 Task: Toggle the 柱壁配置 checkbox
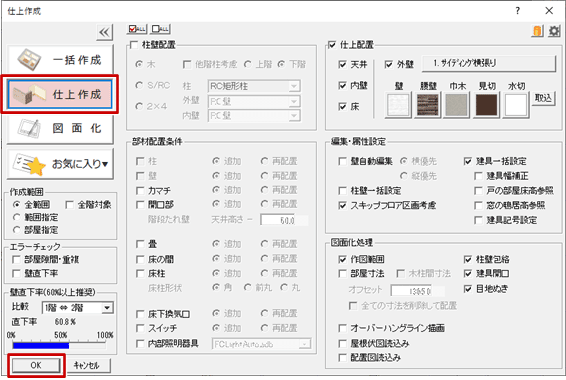pyautogui.click(x=134, y=45)
